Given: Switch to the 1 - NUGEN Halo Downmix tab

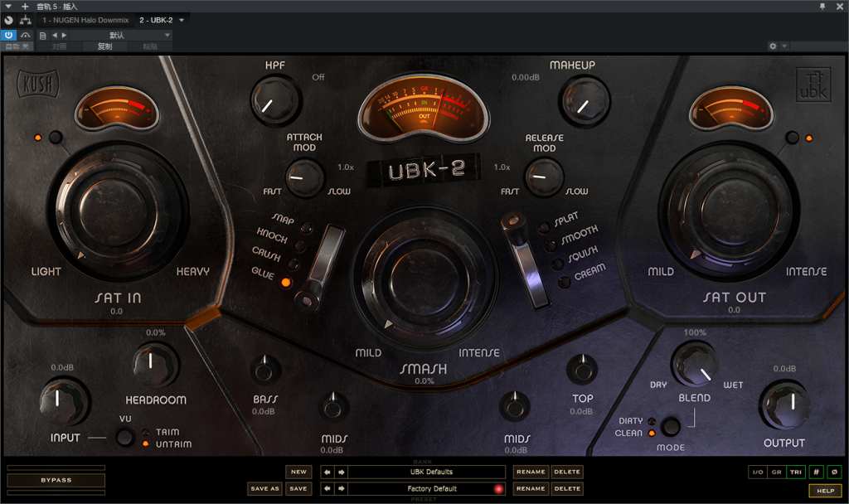Looking at the screenshot, I should (85, 20).
